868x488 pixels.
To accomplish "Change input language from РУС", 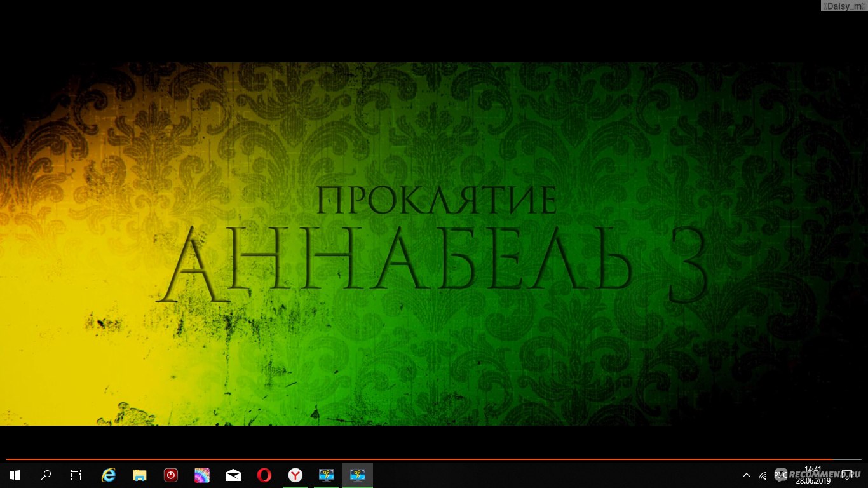I will point(780,475).
